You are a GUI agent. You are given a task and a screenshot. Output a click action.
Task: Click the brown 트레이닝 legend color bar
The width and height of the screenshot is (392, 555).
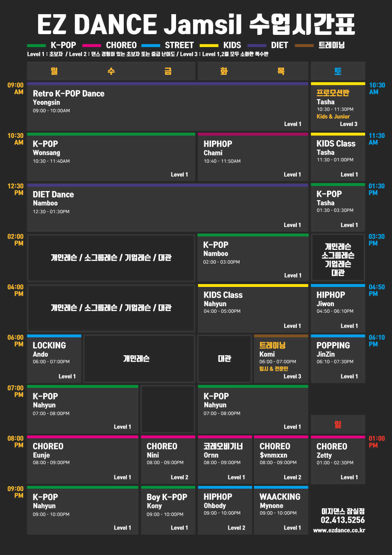point(304,46)
